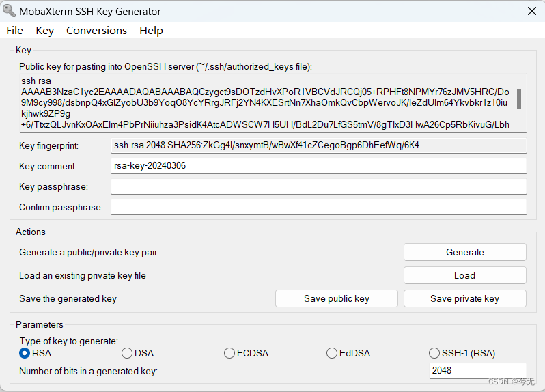This screenshot has width=545, height=392.
Task: Click the 'Key comment:' label
Action: click(48, 166)
